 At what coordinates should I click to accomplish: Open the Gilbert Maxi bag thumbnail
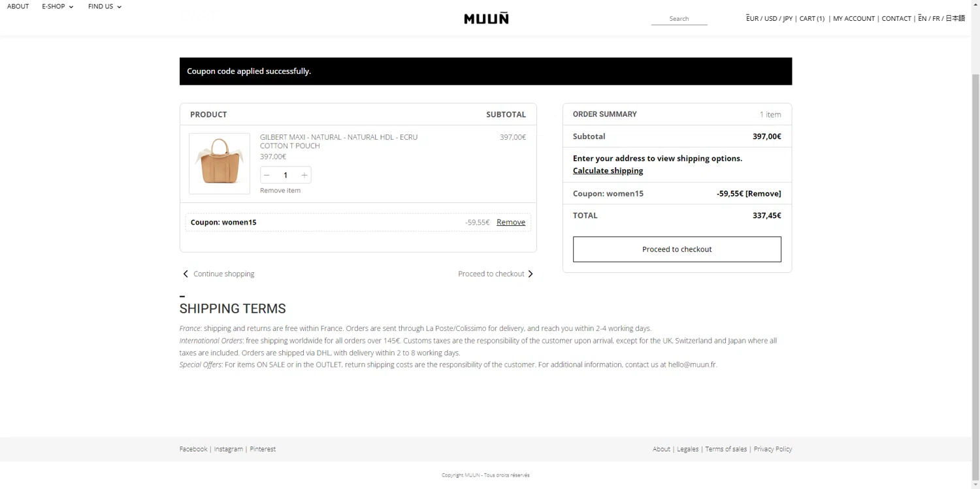220,163
